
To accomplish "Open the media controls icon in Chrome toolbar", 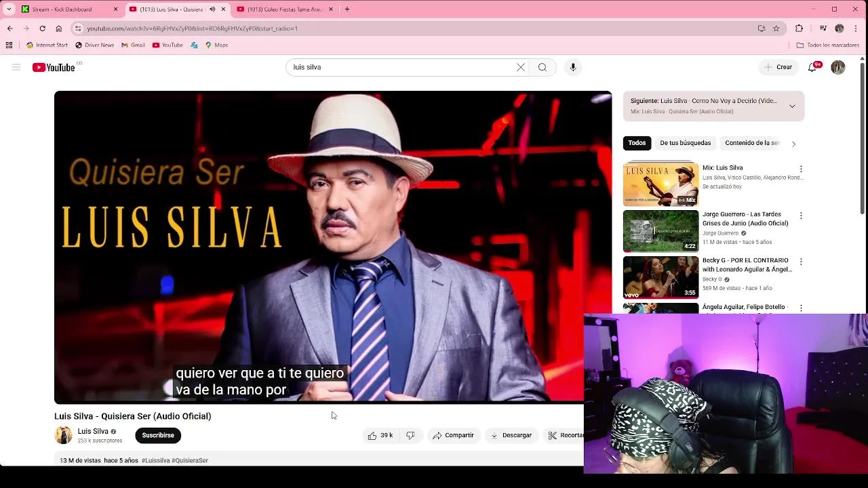I will click(x=823, y=28).
